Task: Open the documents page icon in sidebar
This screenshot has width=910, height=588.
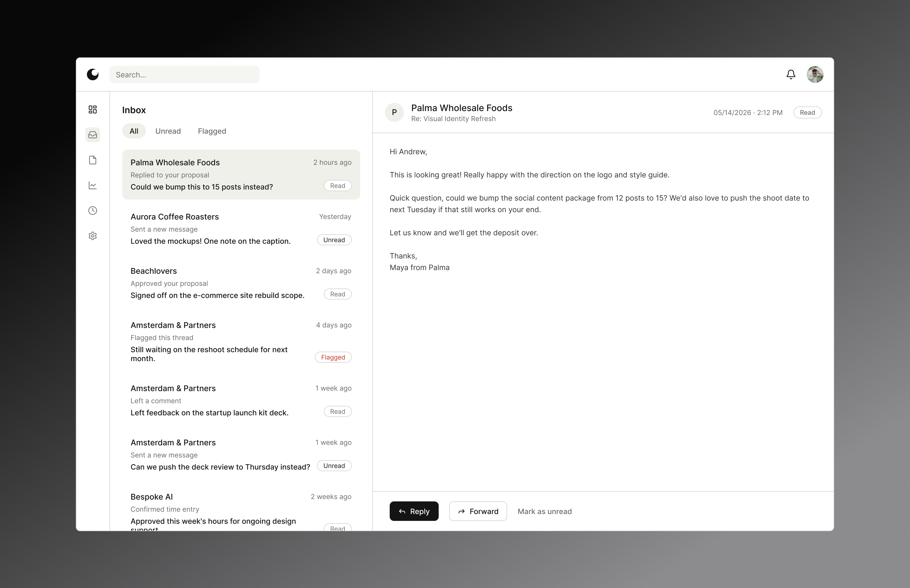Action: point(92,160)
